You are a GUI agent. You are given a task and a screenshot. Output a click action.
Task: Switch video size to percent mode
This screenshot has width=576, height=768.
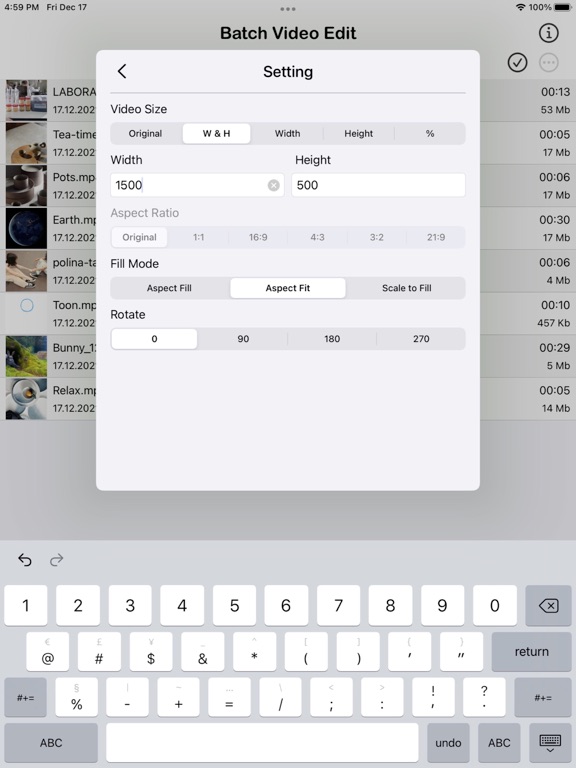pos(430,133)
